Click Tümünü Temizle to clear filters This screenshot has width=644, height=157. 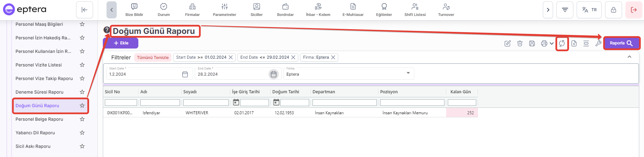(x=153, y=57)
